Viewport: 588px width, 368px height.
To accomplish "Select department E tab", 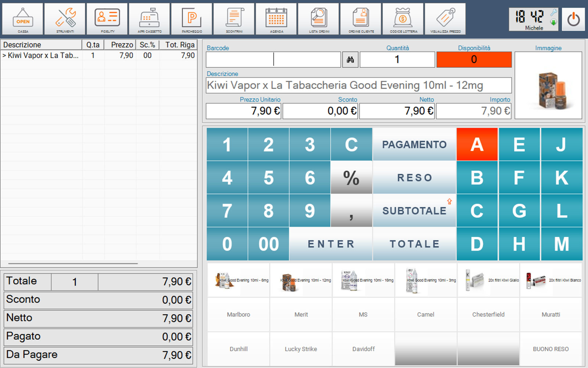I will point(519,144).
